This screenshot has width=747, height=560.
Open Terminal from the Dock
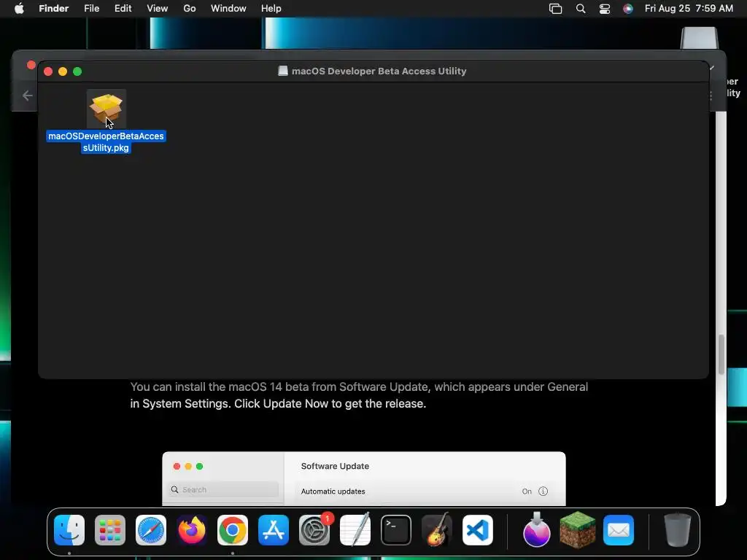396,530
